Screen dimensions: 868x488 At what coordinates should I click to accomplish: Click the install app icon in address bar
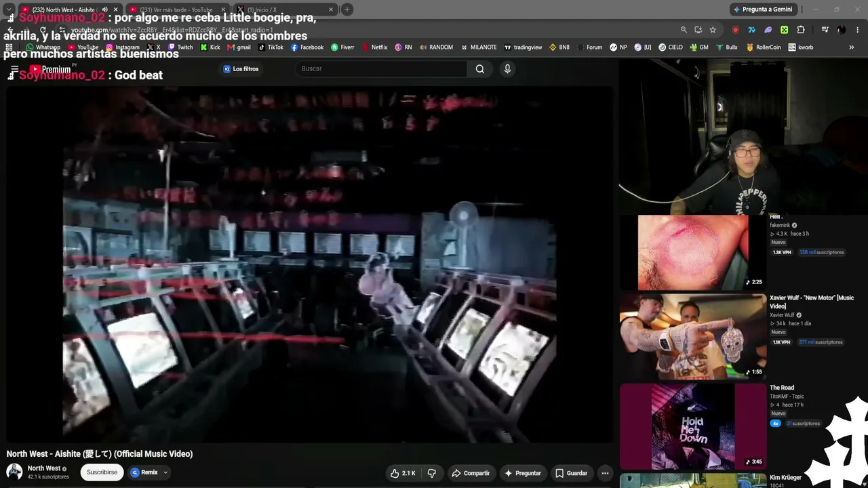click(698, 30)
